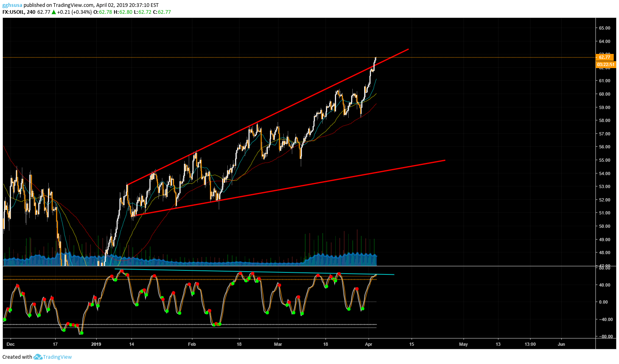Click the 48.00 price axis label

(604, 253)
